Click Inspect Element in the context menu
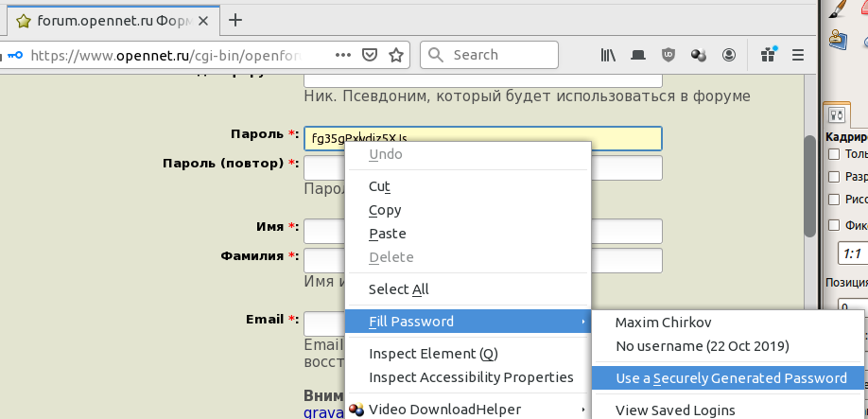The image size is (868, 419). click(432, 354)
